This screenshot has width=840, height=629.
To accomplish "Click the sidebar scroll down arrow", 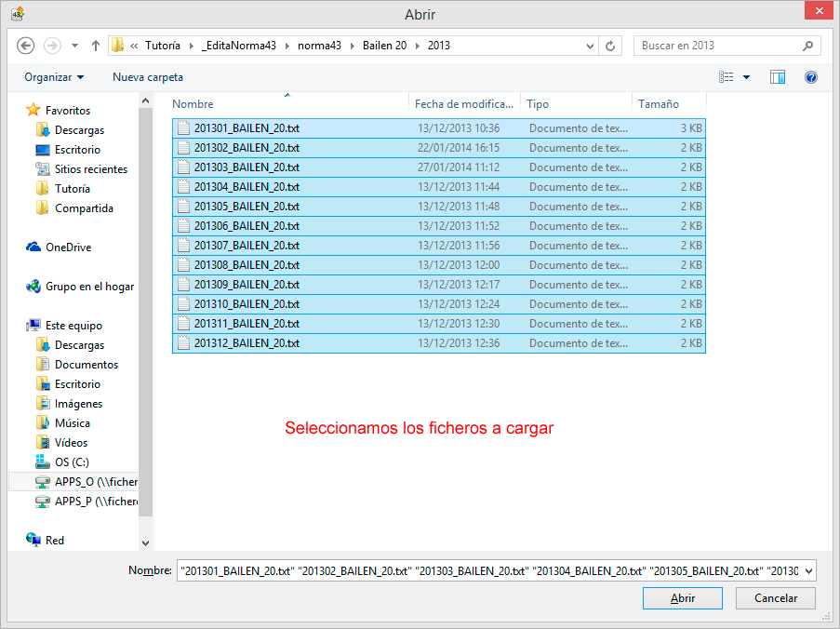I will 146,542.
